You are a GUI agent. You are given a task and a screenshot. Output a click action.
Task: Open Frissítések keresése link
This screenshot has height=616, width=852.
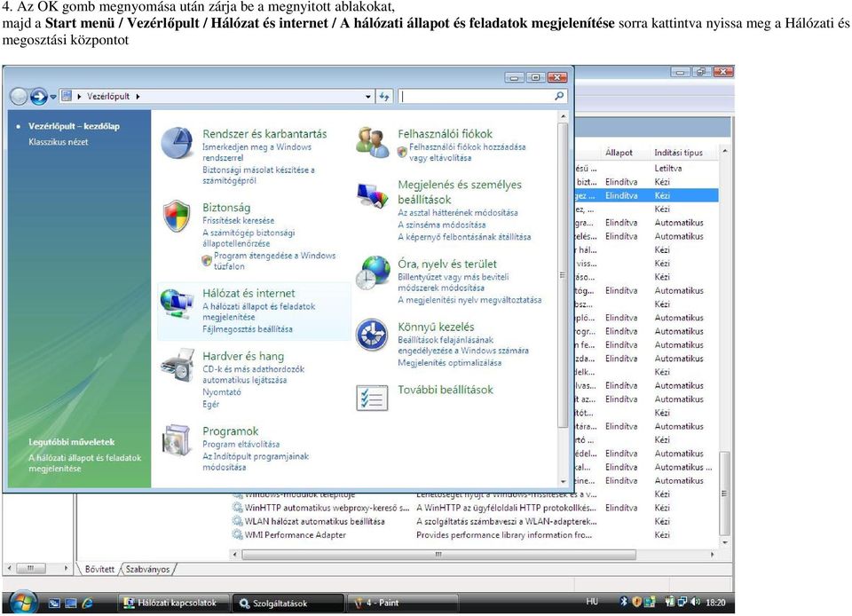(238, 220)
